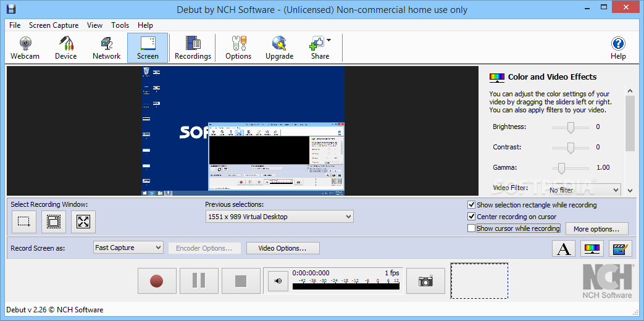
Task: Open the Screen Capture menu
Action: [x=54, y=25]
